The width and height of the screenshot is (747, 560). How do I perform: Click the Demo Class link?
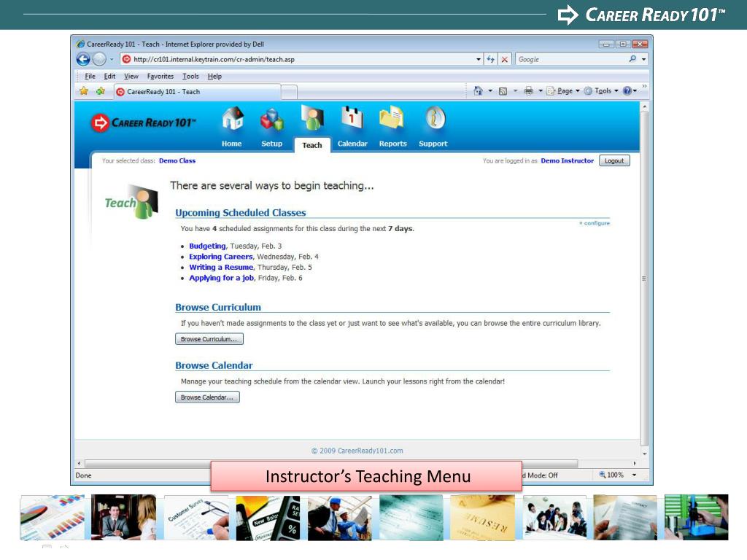point(177,161)
